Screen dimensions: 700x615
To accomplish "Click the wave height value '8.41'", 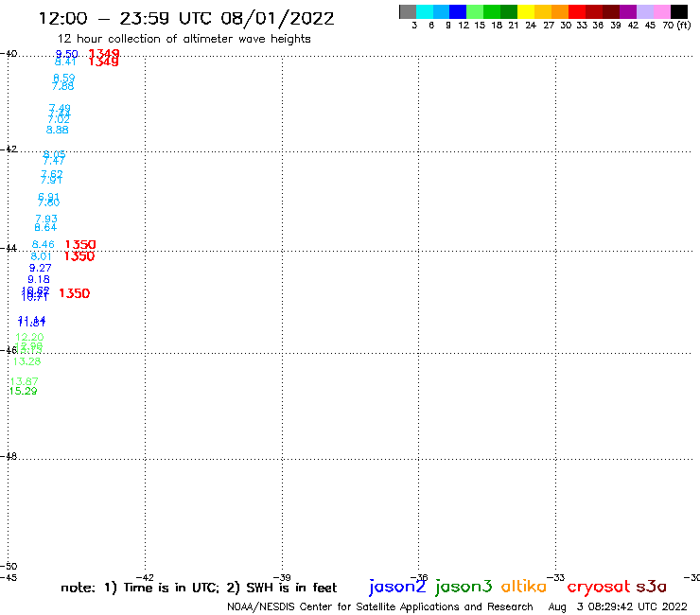I will tap(65, 61).
